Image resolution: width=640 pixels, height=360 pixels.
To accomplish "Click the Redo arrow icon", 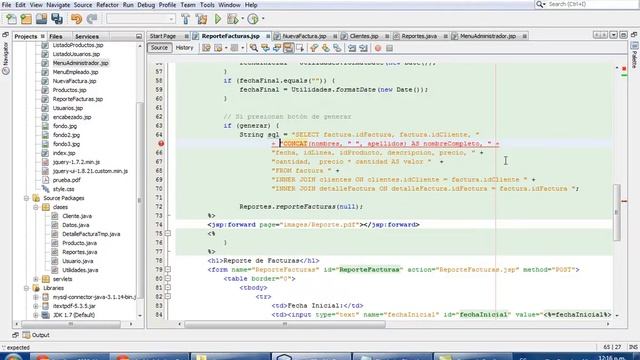I will pos(92,19).
